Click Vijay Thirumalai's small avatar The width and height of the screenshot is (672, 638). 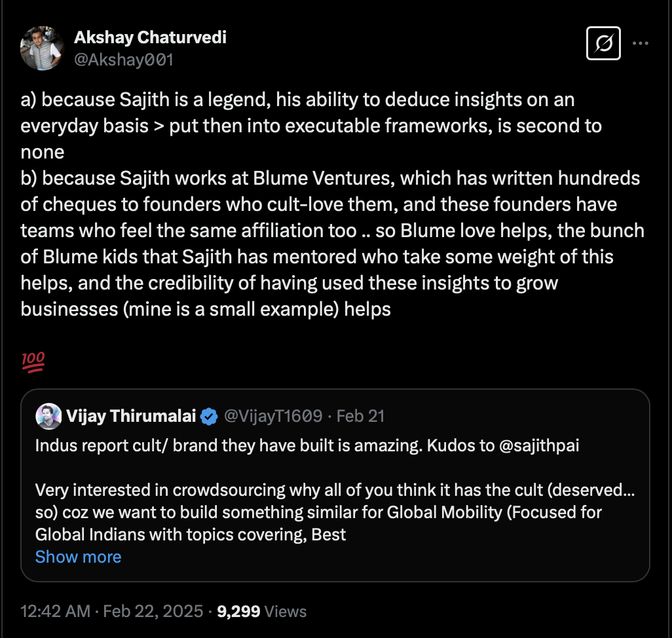[x=48, y=416]
